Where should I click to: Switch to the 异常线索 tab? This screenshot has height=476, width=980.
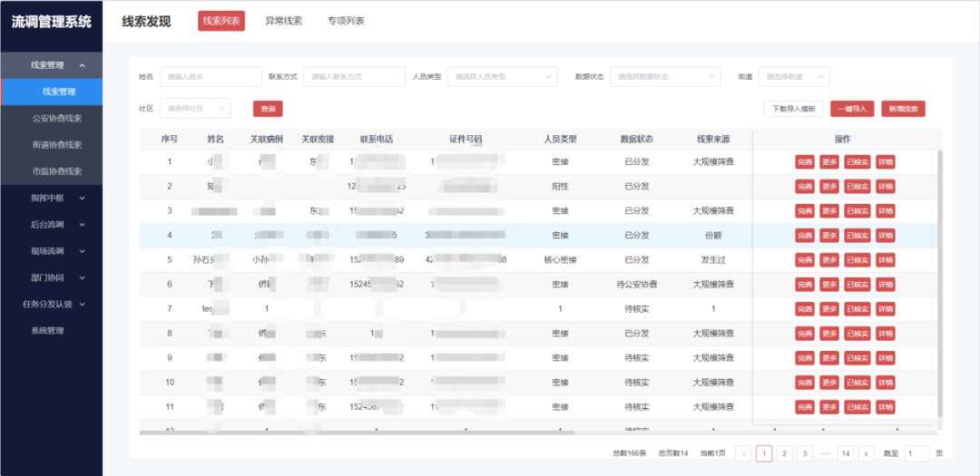click(x=283, y=21)
